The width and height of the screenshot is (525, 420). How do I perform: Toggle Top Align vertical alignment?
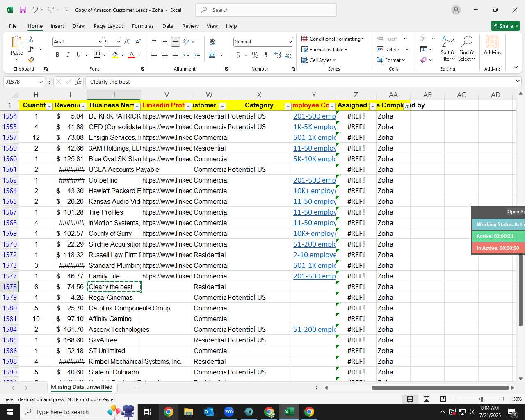pos(154,42)
